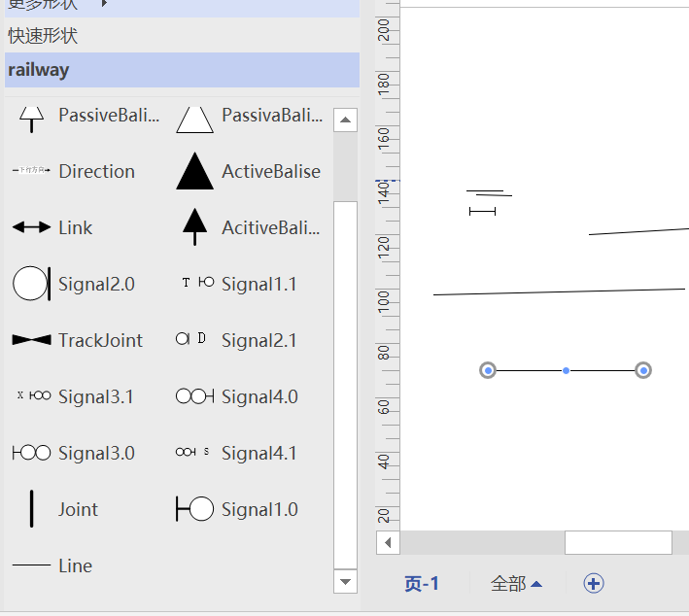The width and height of the screenshot is (689, 616).
Task: Switch to the 页-1 page tab
Action: point(421,584)
